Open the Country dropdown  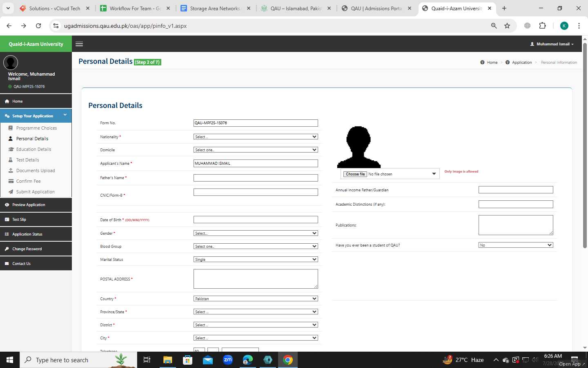tap(256, 298)
